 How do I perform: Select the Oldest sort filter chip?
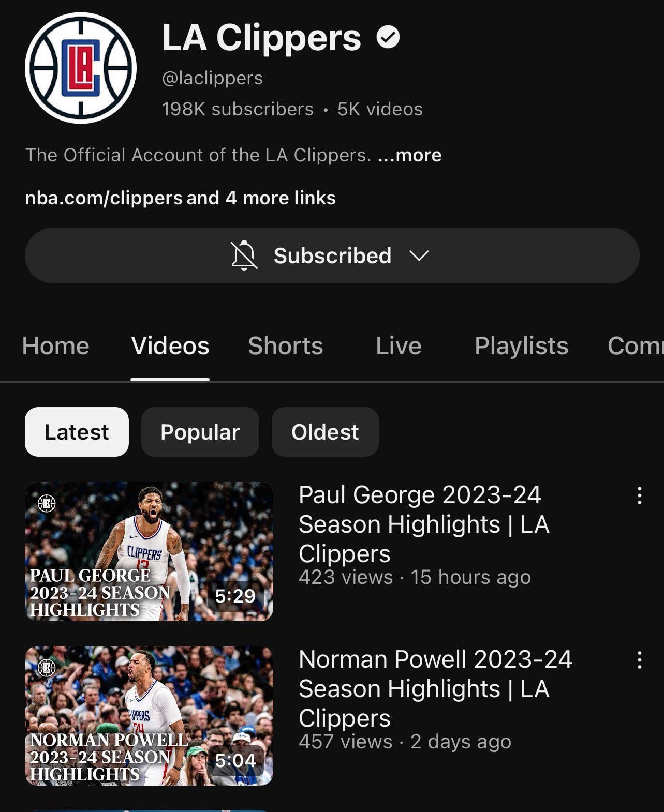324,432
